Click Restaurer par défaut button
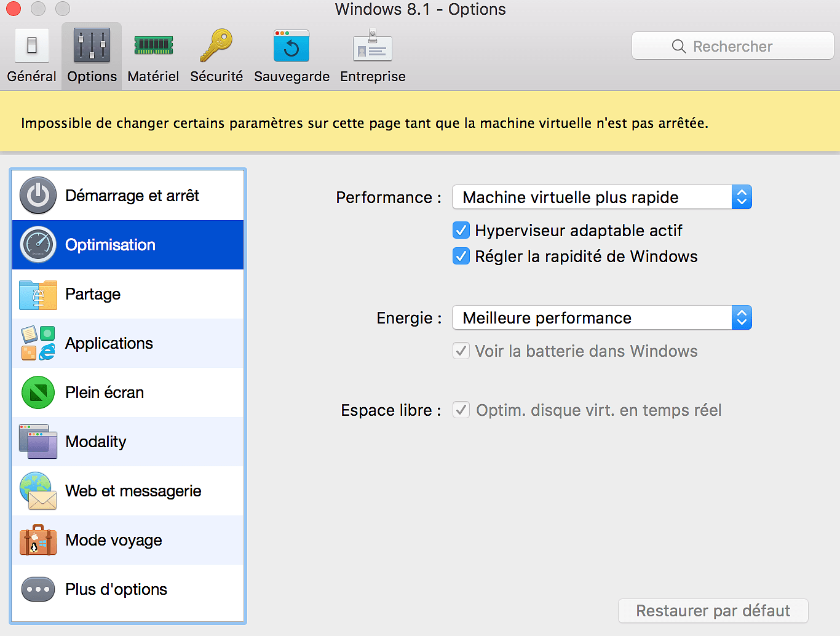Screen dimensions: 840x636 click(713, 611)
